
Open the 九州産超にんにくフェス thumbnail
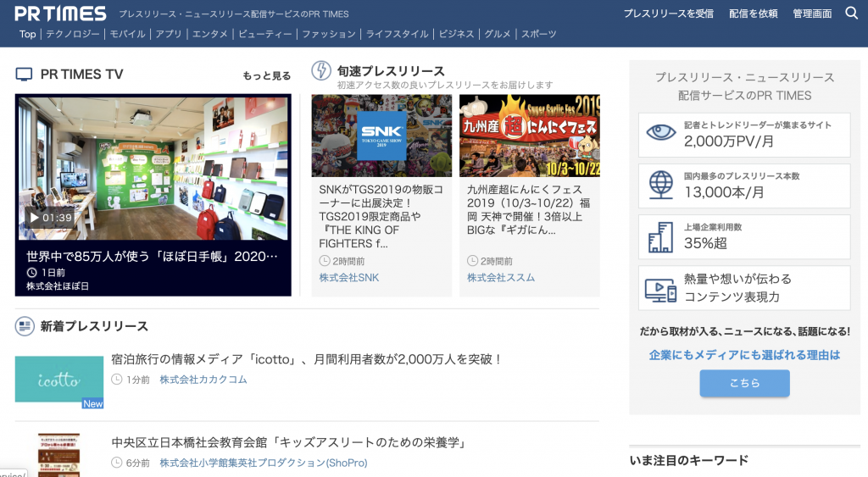point(530,136)
